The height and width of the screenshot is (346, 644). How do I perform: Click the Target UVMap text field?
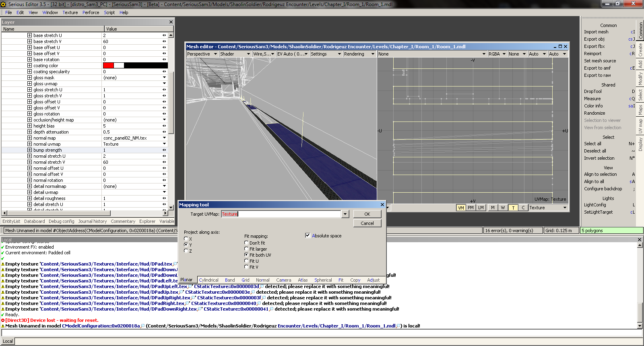[281, 214]
